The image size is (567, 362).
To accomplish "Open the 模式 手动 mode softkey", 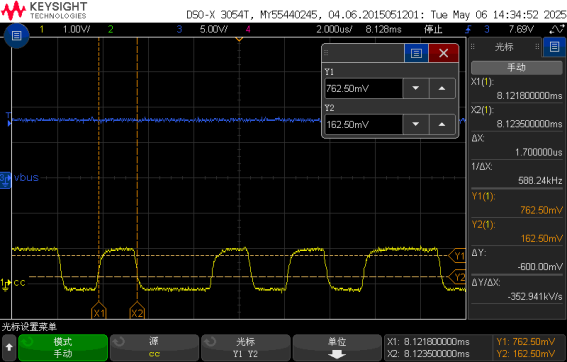I will [63, 348].
